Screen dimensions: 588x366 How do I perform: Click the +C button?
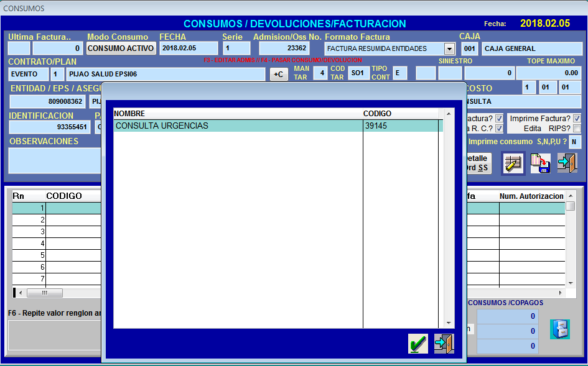(x=279, y=74)
